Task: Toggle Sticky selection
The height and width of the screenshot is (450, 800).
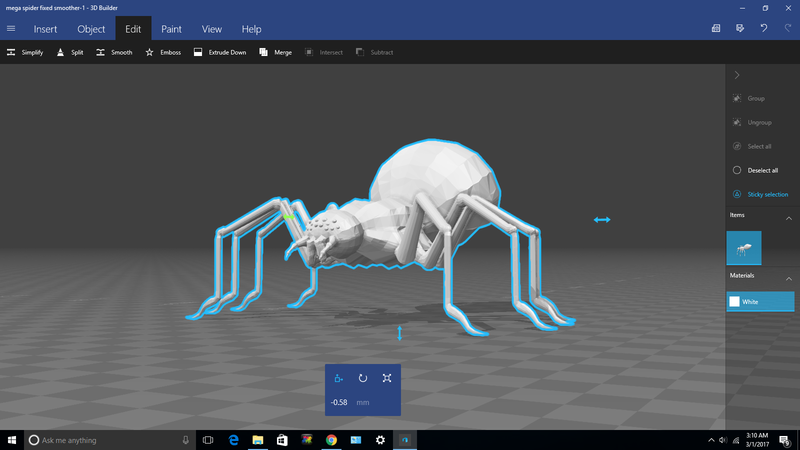Action: tap(760, 194)
